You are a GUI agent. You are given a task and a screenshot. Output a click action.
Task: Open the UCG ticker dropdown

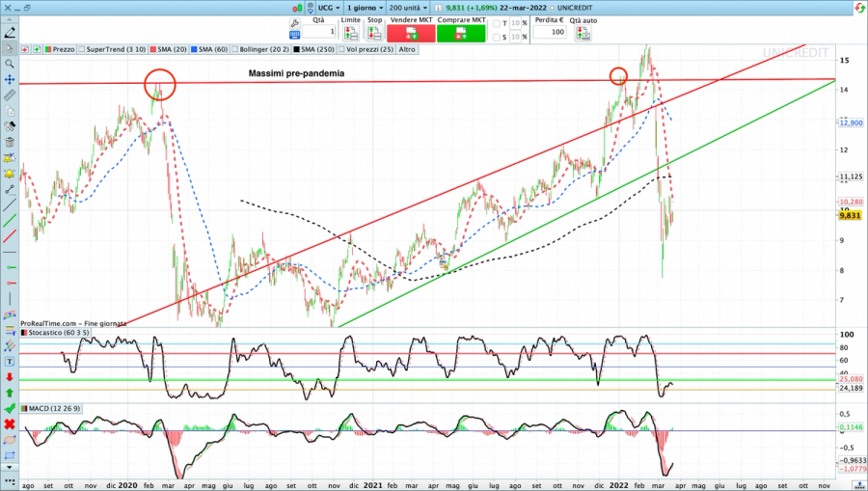(330, 8)
